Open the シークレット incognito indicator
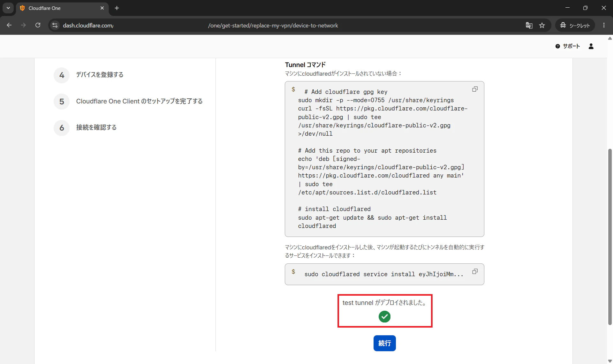Screen dimensions: 613x364 [x=575, y=25]
